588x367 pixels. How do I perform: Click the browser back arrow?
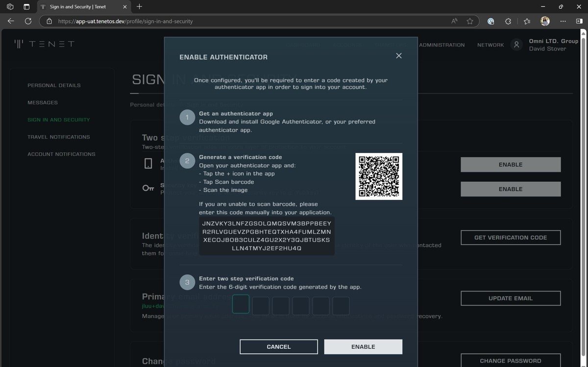pos(11,21)
